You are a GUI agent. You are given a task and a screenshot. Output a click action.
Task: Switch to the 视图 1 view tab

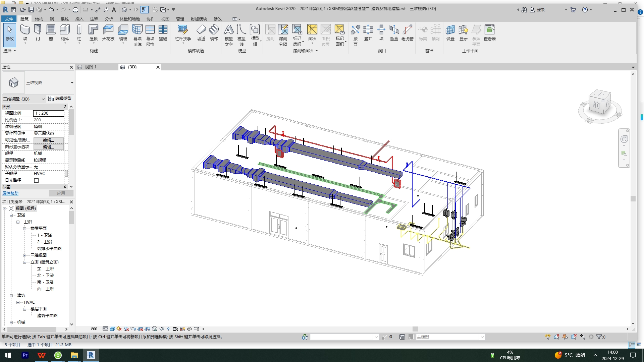tap(90, 67)
